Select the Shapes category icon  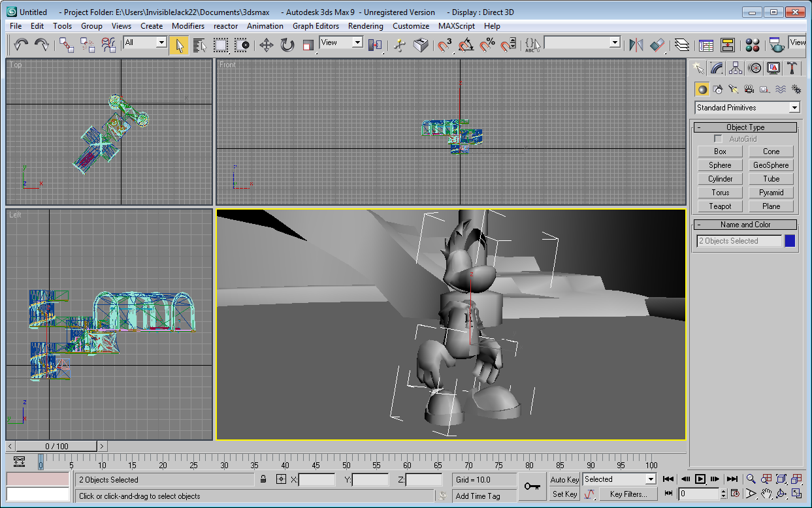[x=718, y=89]
